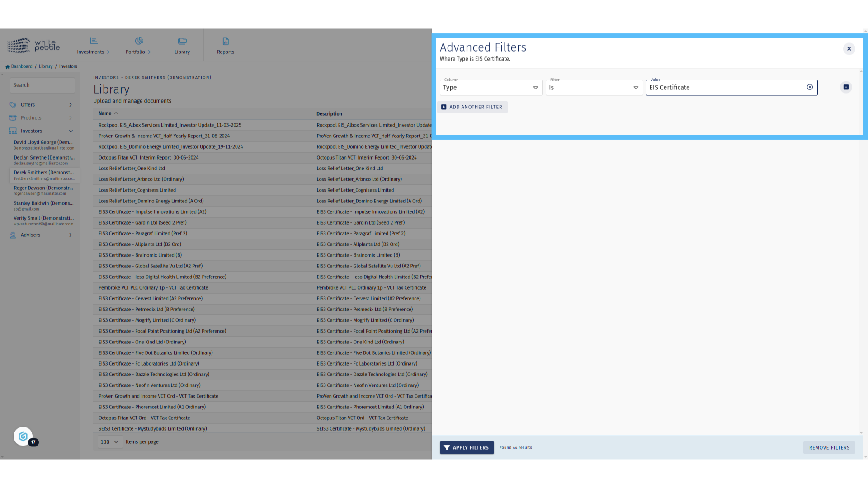Click the sidebar Search field

click(42, 85)
